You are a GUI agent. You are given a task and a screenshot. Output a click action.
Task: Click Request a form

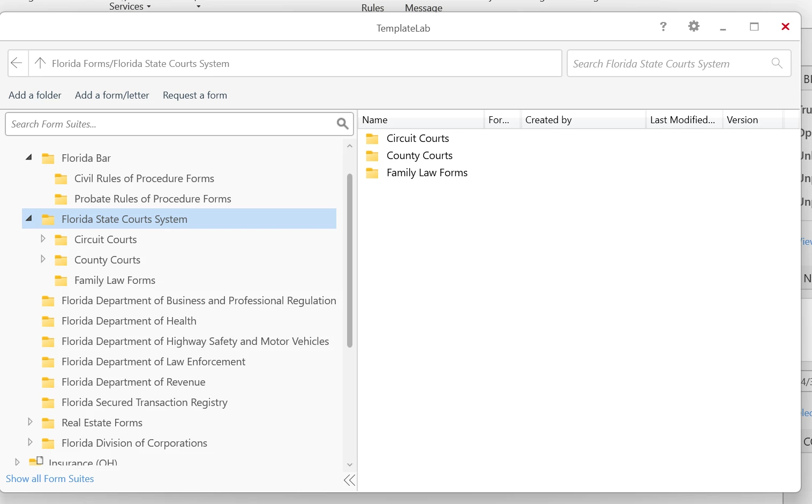(195, 95)
